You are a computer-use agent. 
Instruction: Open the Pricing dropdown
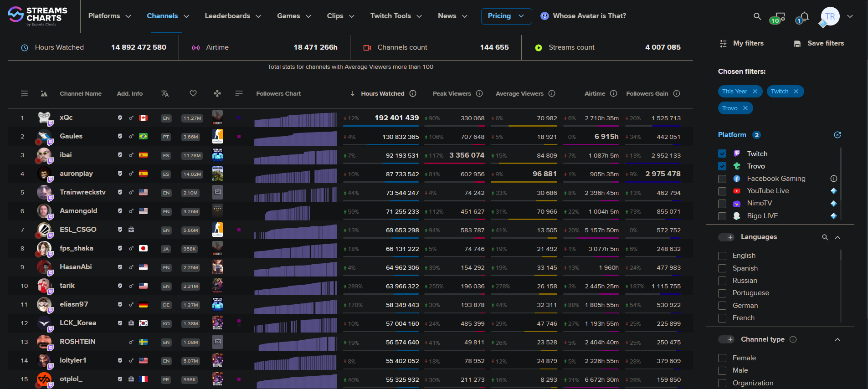coord(506,16)
